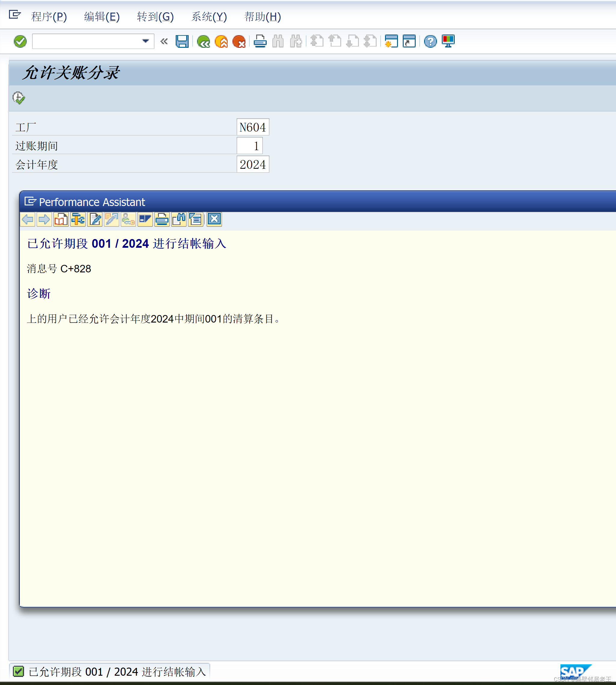Collapse the toolbar with the double chevron

coord(164,41)
